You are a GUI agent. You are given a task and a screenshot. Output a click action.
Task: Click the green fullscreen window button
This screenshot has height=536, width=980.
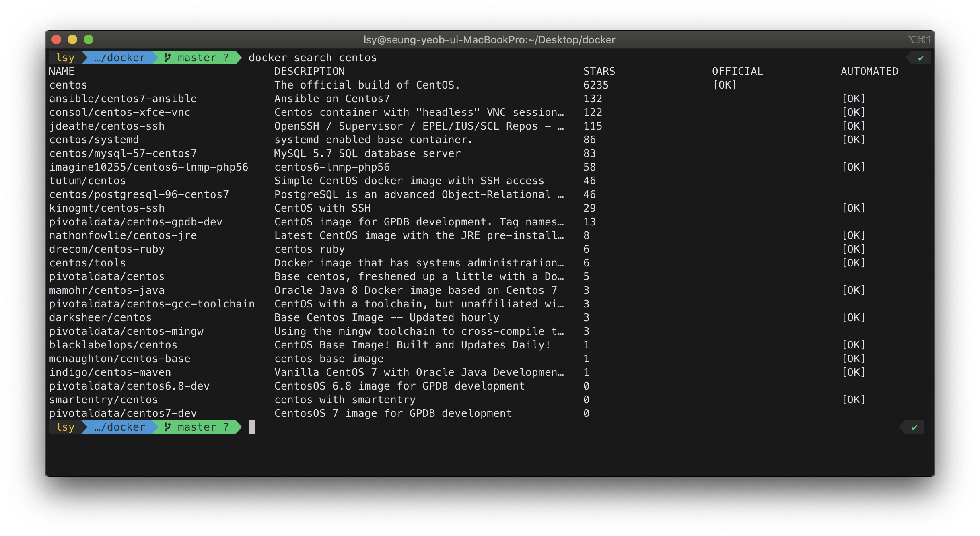pos(89,39)
